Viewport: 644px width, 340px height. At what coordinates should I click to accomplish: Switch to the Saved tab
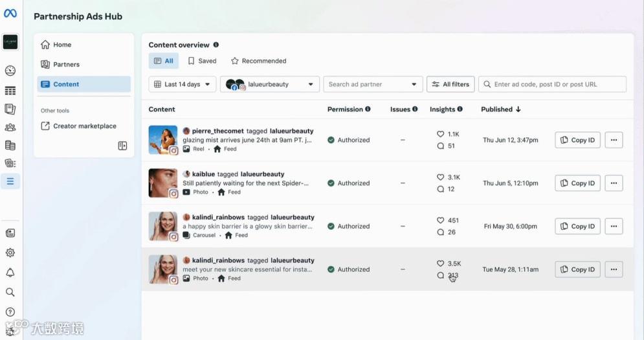tap(202, 61)
